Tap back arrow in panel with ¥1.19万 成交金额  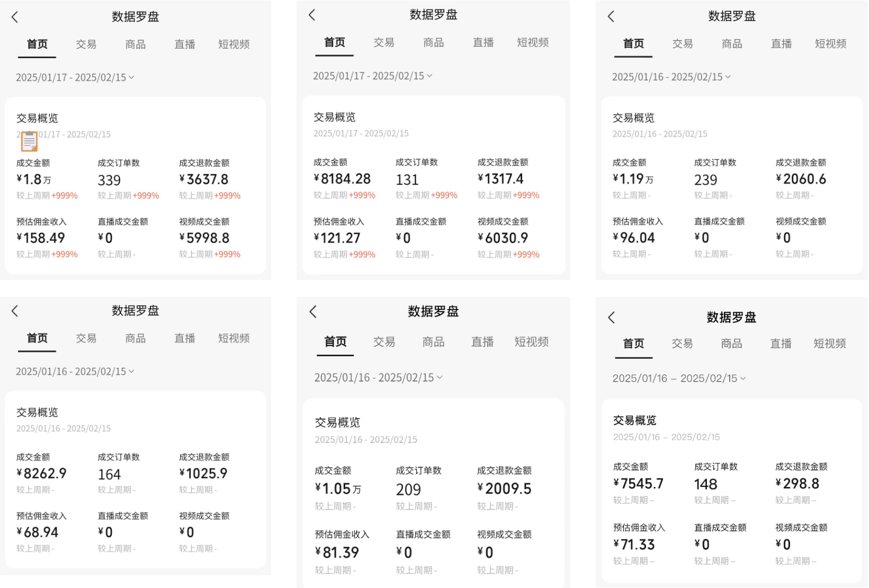coord(611,16)
